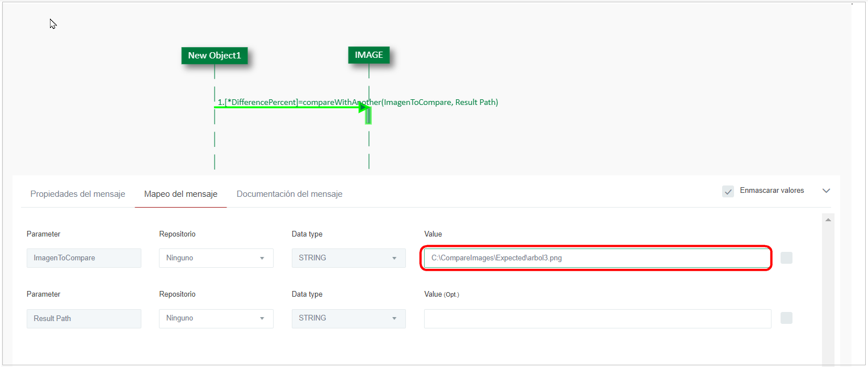The image size is (868, 367).
Task: Select the IMAGE object box
Action: tap(368, 55)
